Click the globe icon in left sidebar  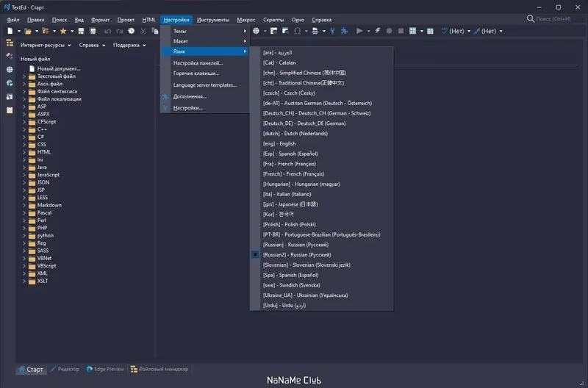pos(10,69)
